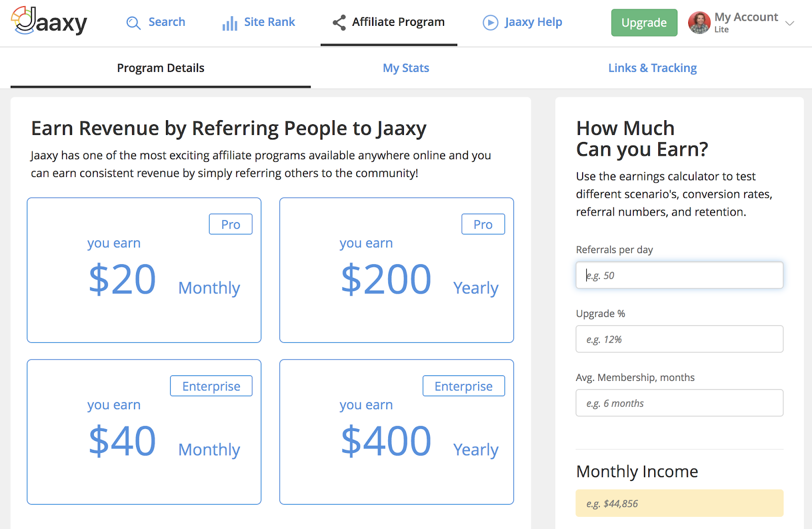Focus the Referrals per day field

pos(679,275)
